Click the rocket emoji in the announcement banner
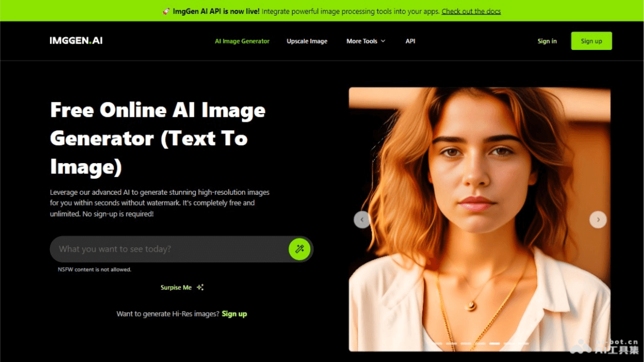Screen dimensions: 644x362 [x=166, y=11]
